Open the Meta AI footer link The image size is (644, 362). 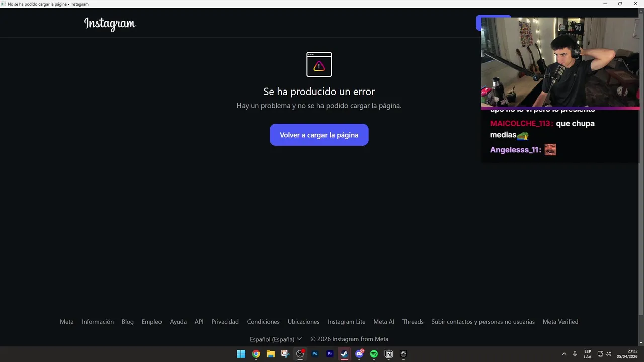pyautogui.click(x=384, y=322)
